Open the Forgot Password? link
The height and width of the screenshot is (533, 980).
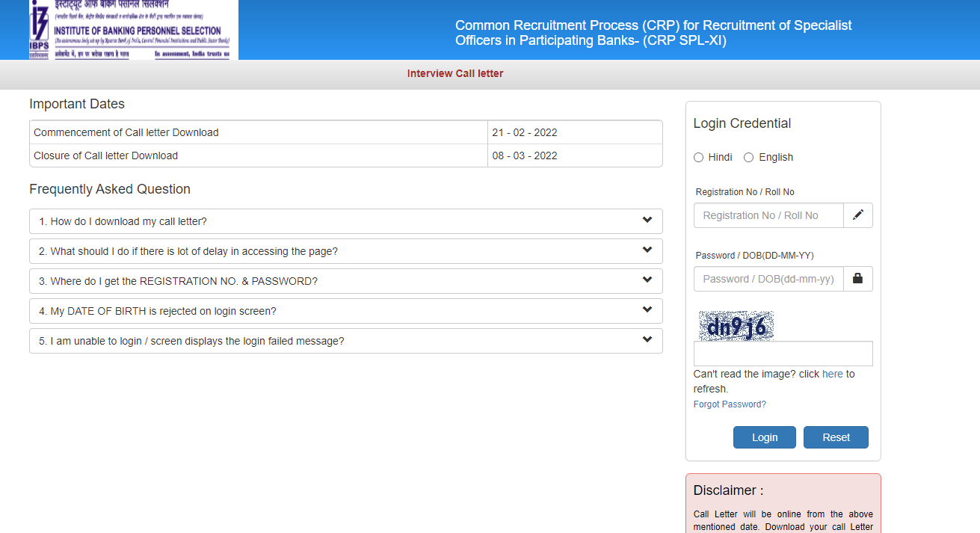tap(730, 404)
